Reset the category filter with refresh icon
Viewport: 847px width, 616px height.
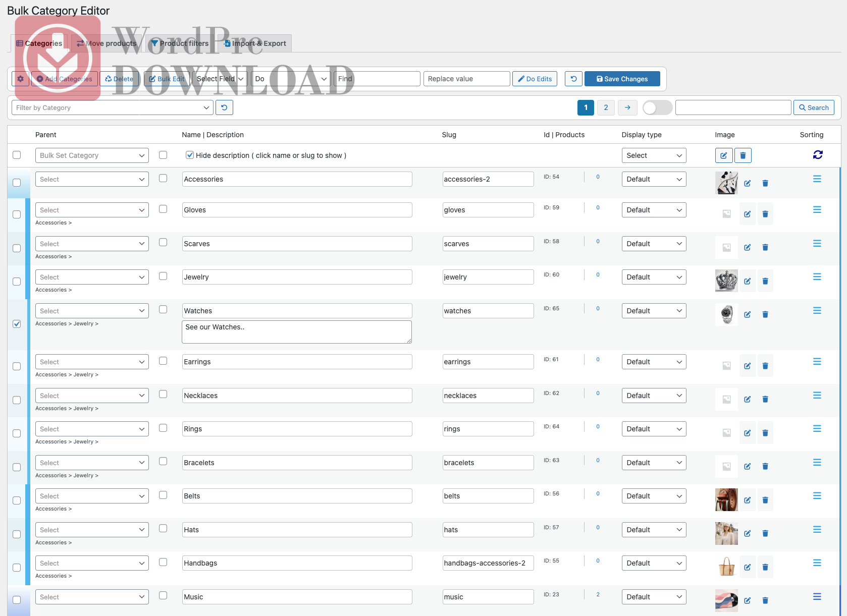224,107
